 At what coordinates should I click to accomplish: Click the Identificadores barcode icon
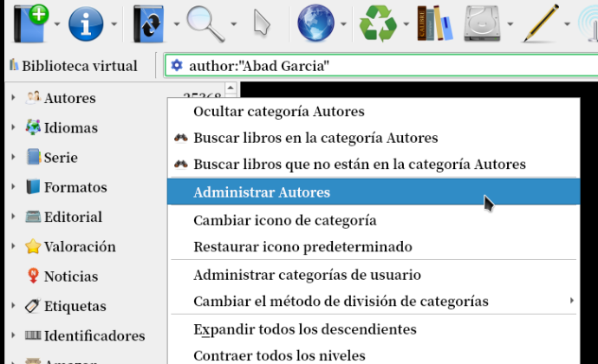(33, 335)
